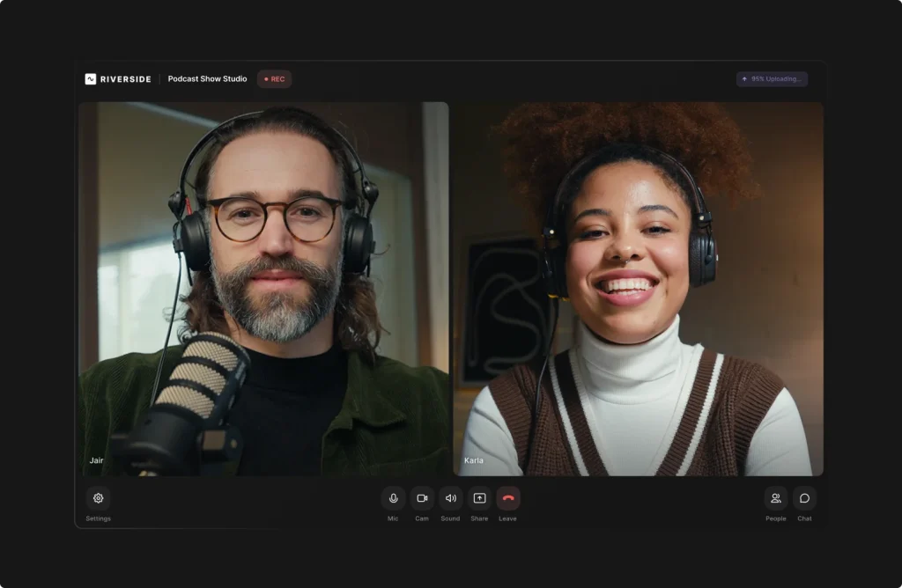Click the Leave text label
The image size is (902, 588).
tap(507, 518)
